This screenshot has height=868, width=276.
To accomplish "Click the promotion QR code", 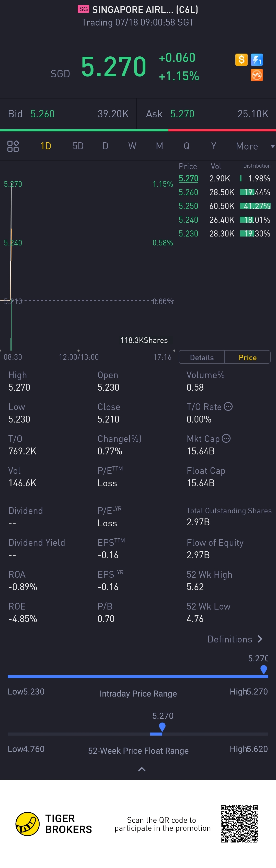I will 239,824.
